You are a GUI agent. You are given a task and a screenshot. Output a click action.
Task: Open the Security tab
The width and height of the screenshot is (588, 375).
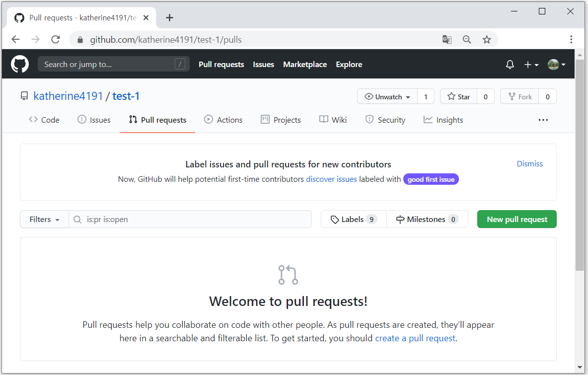[x=385, y=120]
